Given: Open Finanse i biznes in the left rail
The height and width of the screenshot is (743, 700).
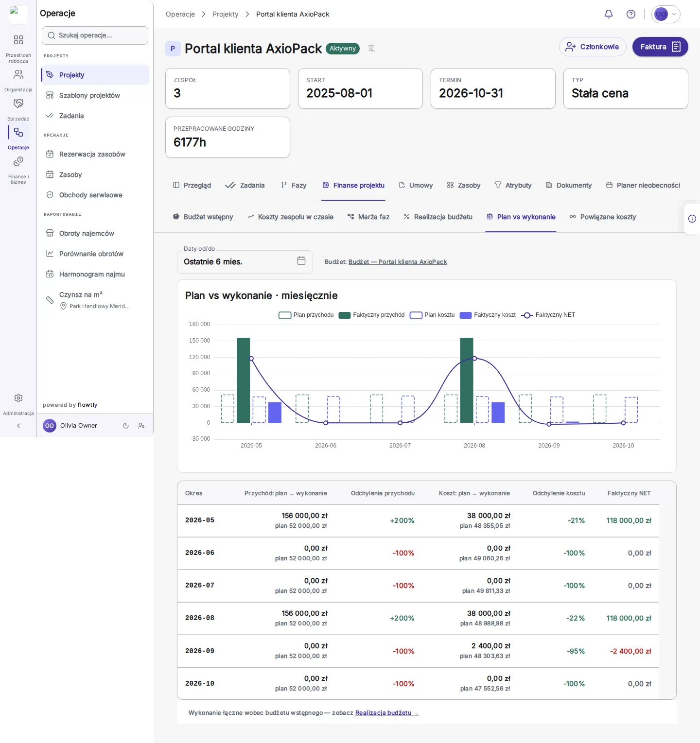Looking at the screenshot, I should [x=18, y=170].
